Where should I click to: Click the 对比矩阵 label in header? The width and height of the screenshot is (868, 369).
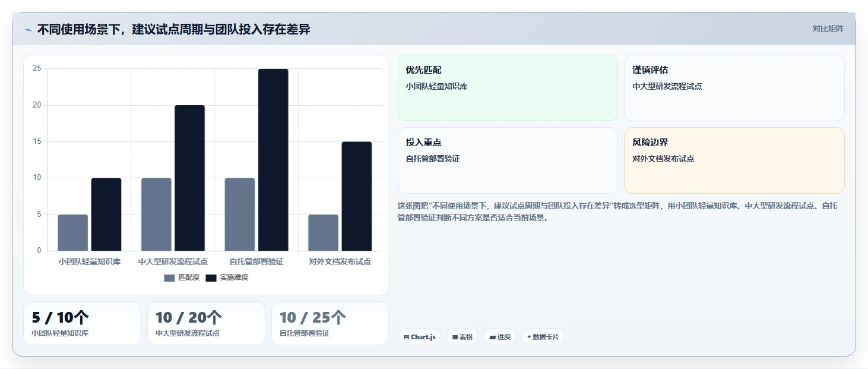tap(828, 29)
